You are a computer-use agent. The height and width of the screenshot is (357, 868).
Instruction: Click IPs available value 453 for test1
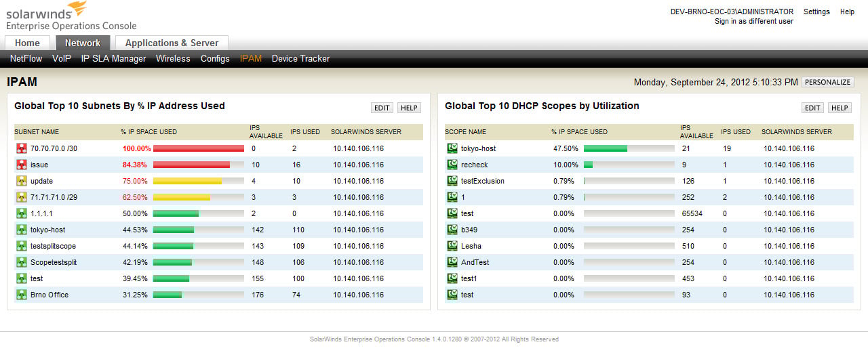click(688, 278)
